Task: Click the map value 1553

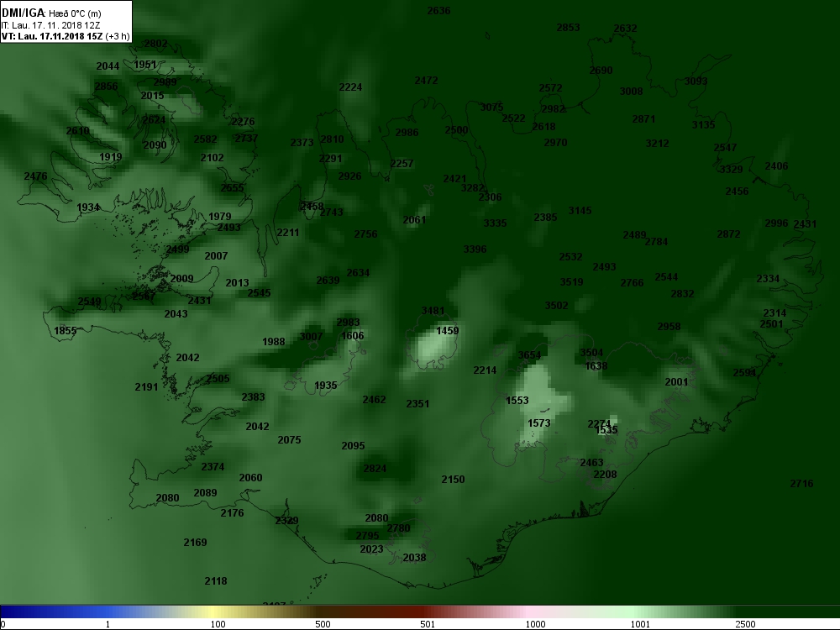Action: (517, 400)
